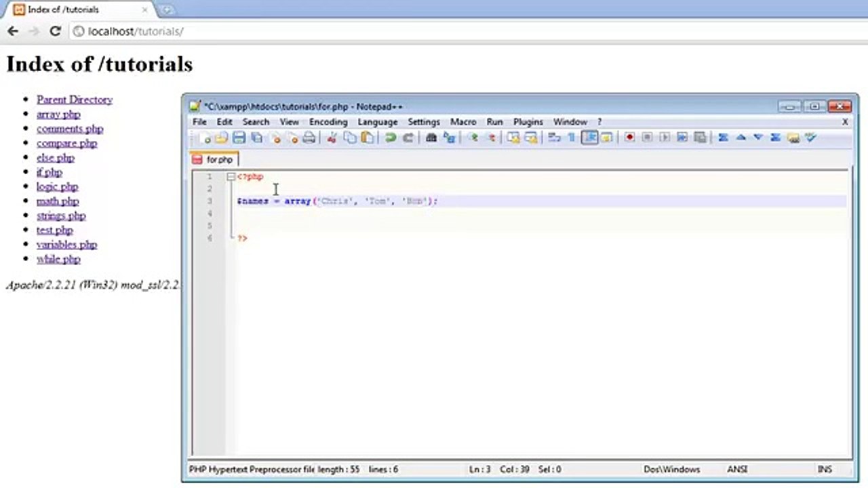The width and height of the screenshot is (868, 488).
Task: Open the Parent Directory link
Action: (x=75, y=100)
